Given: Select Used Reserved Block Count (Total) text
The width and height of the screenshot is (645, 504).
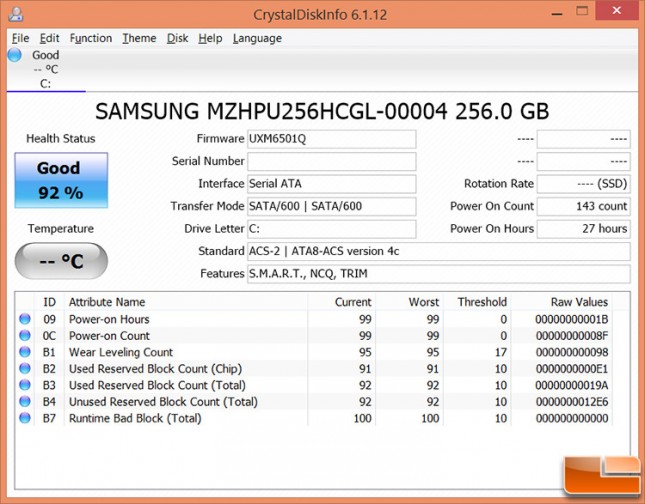Looking at the screenshot, I should [157, 385].
